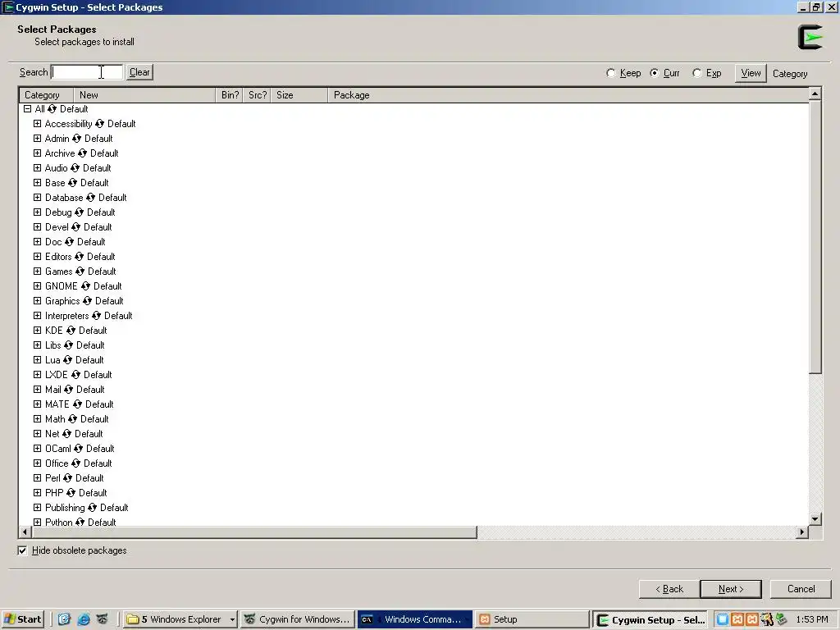Screen dimensions: 840x630
Task: Click the Package column header
Action: click(x=568, y=95)
